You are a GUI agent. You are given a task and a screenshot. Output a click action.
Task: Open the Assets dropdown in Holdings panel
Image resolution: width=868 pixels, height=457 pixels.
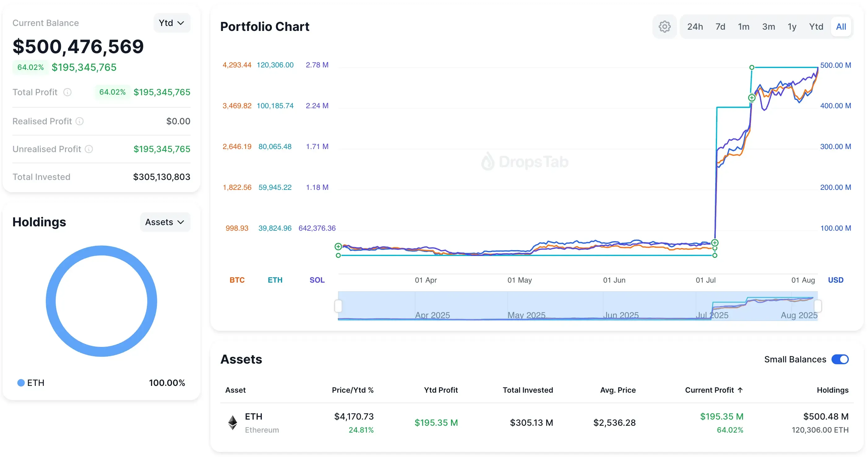(x=165, y=222)
